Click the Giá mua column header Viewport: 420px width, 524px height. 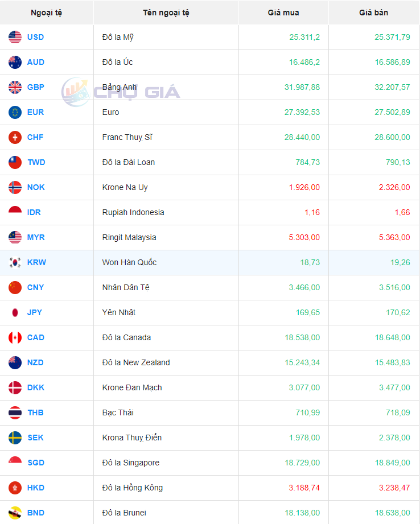click(283, 13)
